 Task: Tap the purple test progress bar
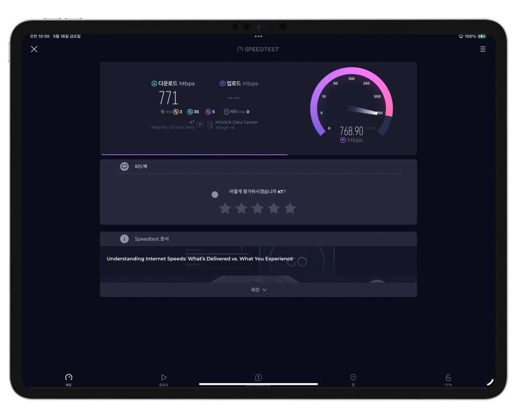point(194,154)
